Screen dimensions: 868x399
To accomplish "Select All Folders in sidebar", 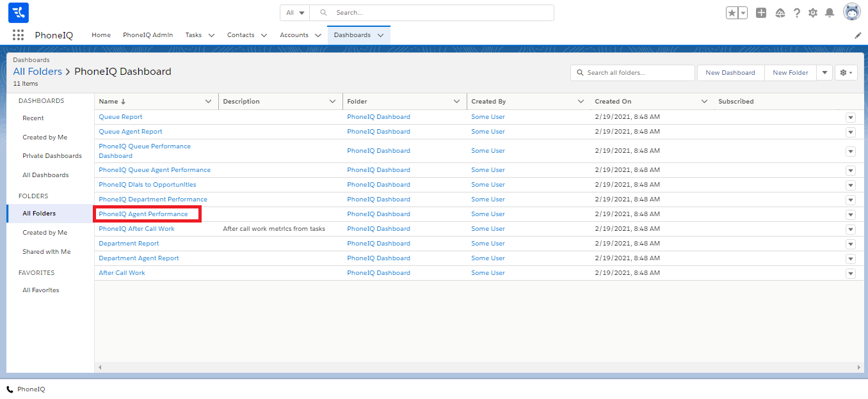I will (51, 214).
